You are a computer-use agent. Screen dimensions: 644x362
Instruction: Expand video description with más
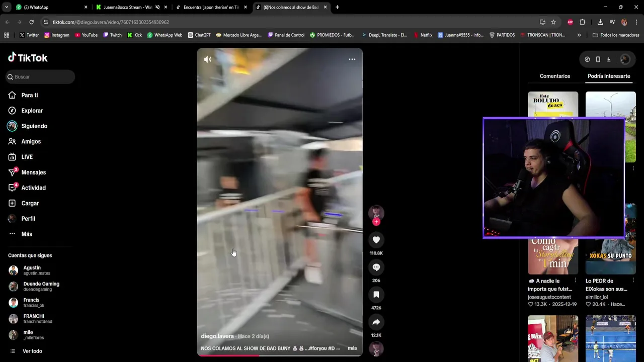point(352,348)
